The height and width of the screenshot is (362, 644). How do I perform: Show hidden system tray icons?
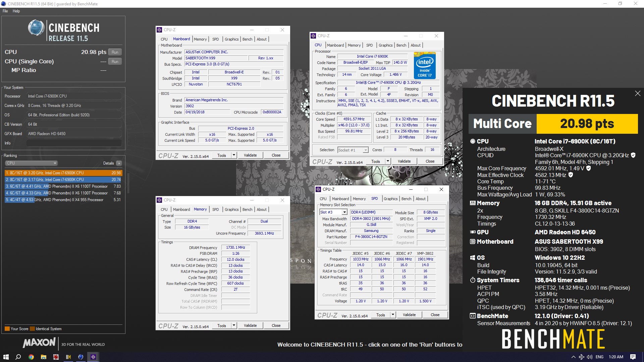[573, 357]
